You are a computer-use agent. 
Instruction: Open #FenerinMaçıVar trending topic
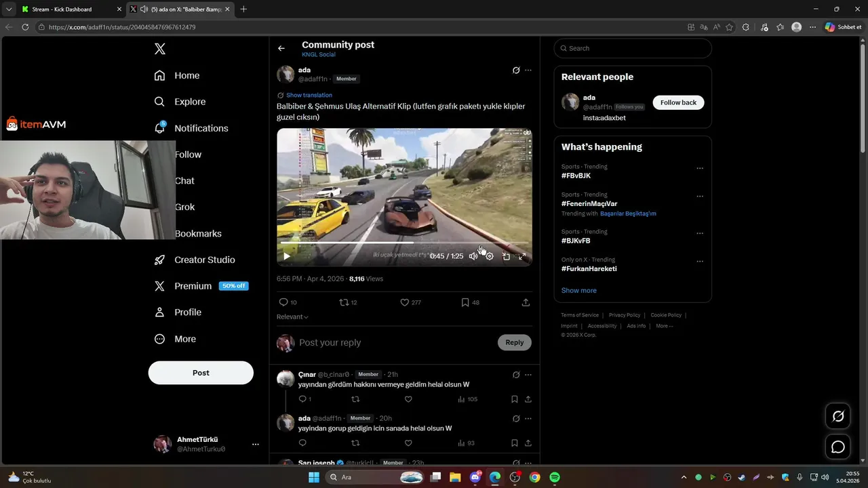pyautogui.click(x=589, y=204)
